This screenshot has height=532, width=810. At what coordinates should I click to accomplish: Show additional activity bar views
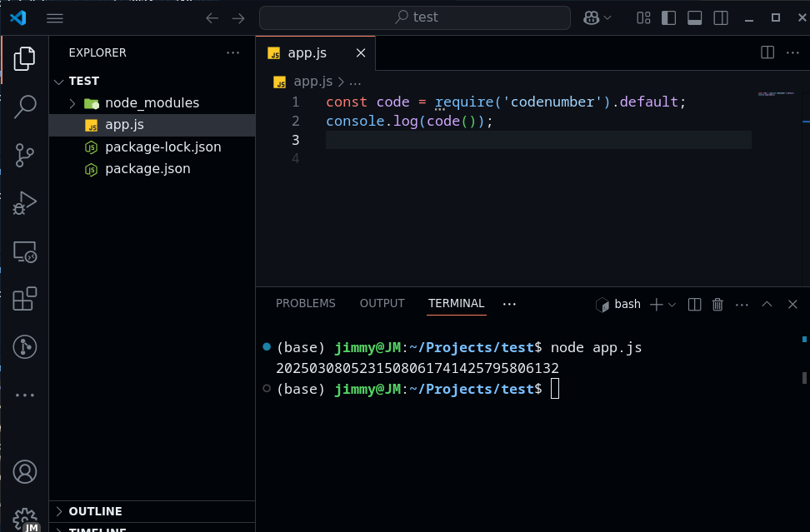pos(24,395)
